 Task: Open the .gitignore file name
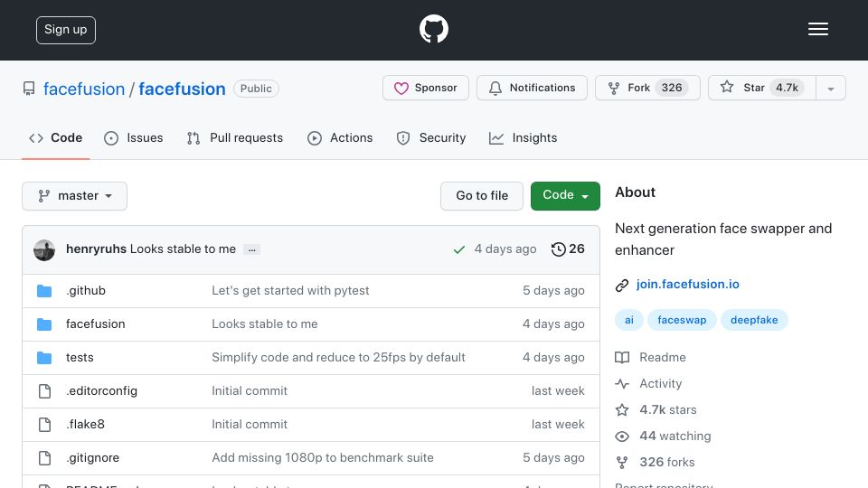coord(92,457)
